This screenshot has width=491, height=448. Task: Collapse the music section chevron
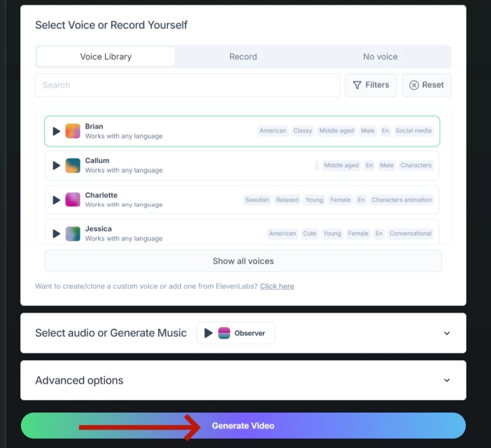(447, 333)
